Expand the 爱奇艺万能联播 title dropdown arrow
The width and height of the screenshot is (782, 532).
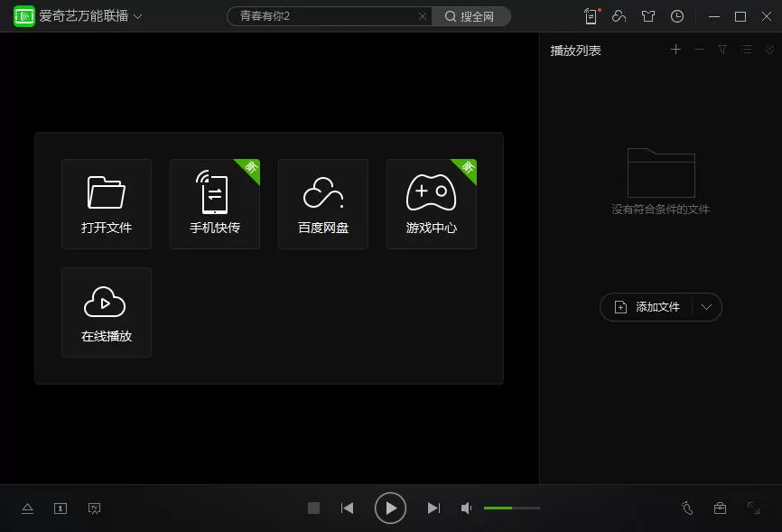tap(138, 16)
